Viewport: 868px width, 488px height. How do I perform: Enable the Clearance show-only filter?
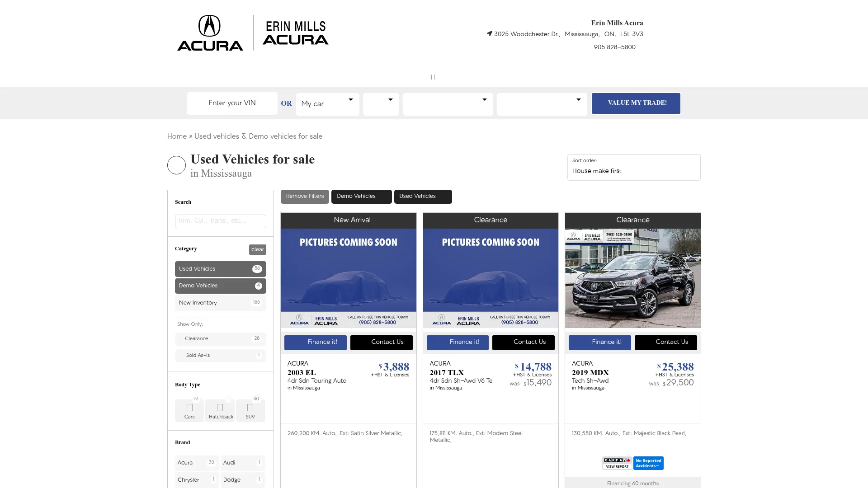[221, 339]
